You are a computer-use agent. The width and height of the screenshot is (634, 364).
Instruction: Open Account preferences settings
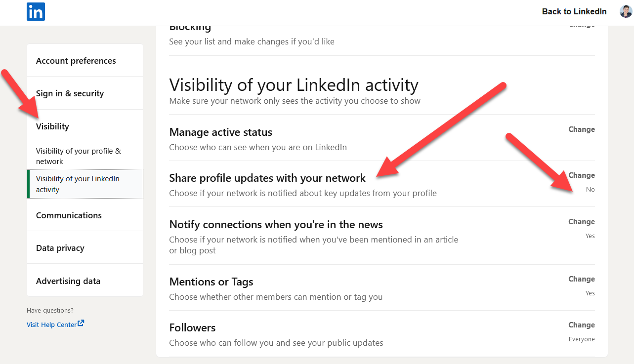[x=76, y=60]
